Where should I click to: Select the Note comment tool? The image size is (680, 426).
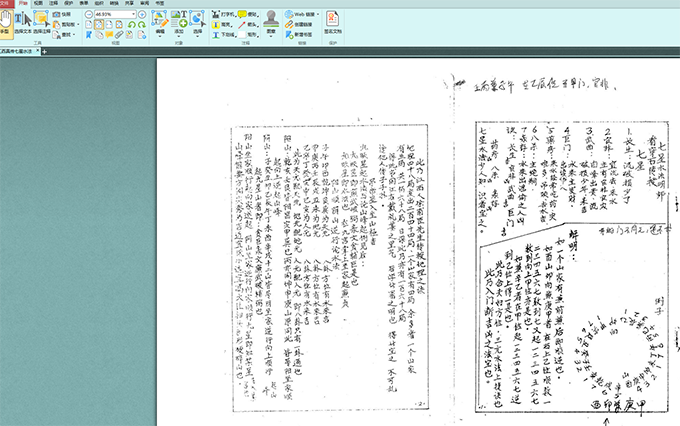coord(248,14)
